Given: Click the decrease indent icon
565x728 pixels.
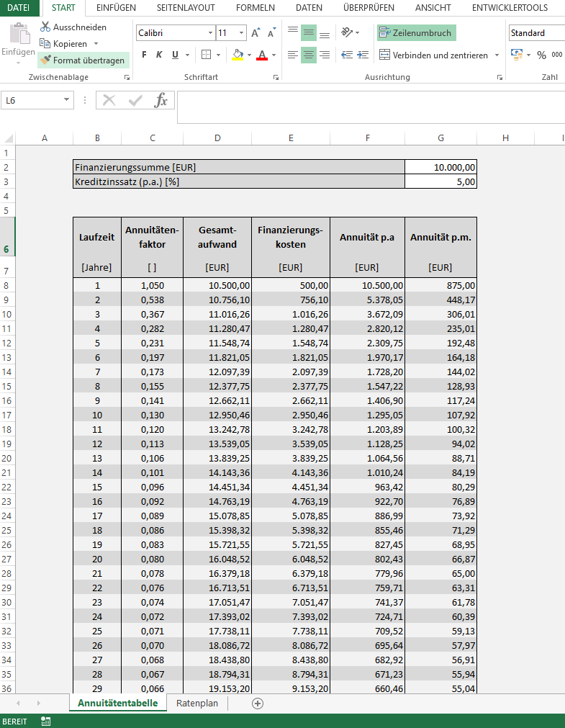Looking at the screenshot, I should coord(346,55).
